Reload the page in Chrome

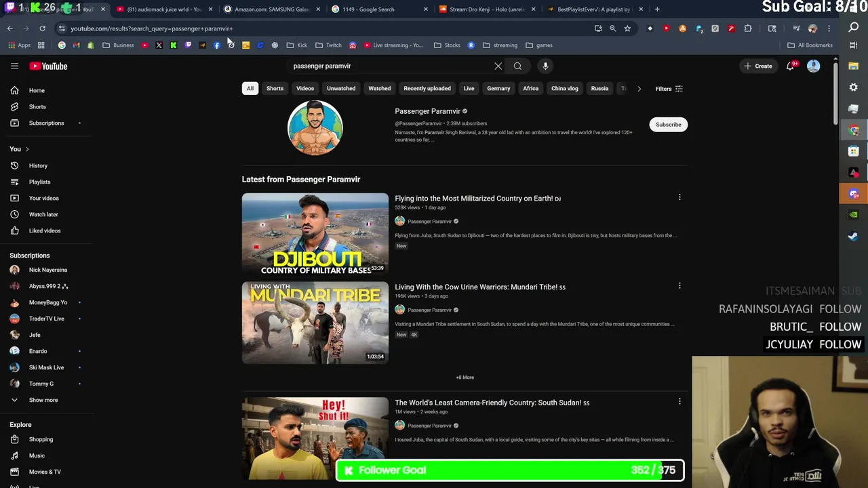pos(42,28)
